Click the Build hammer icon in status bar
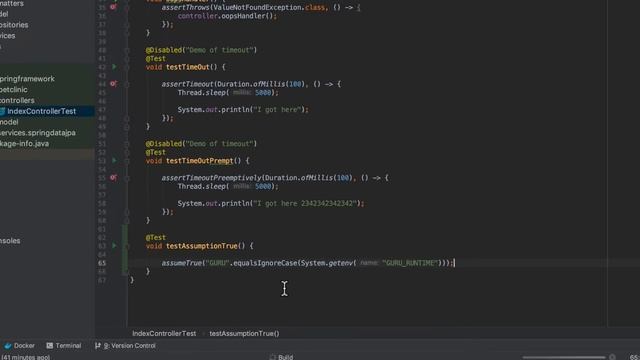The height and width of the screenshot is (360, 640). click(x=273, y=357)
